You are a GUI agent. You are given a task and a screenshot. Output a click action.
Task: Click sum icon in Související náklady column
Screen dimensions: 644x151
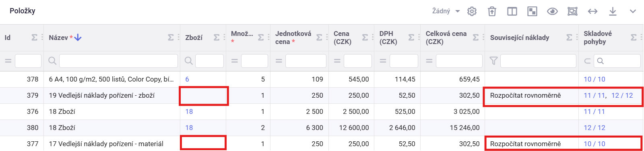click(569, 38)
